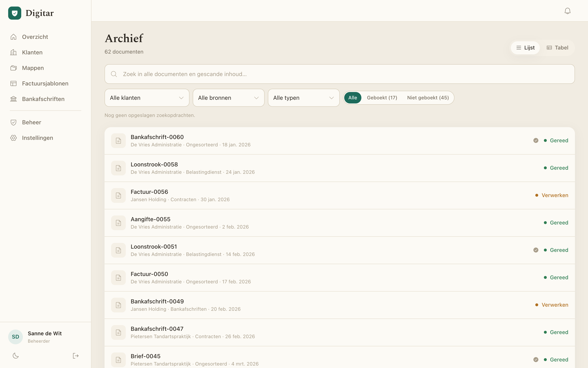Open Mappen section

click(46, 68)
